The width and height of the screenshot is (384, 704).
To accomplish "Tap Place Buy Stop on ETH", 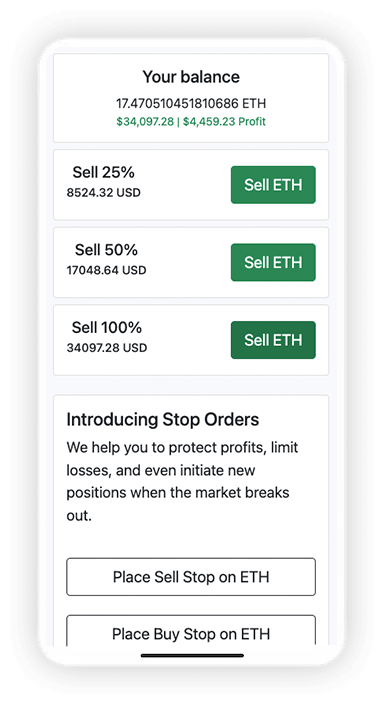I will tap(191, 631).
